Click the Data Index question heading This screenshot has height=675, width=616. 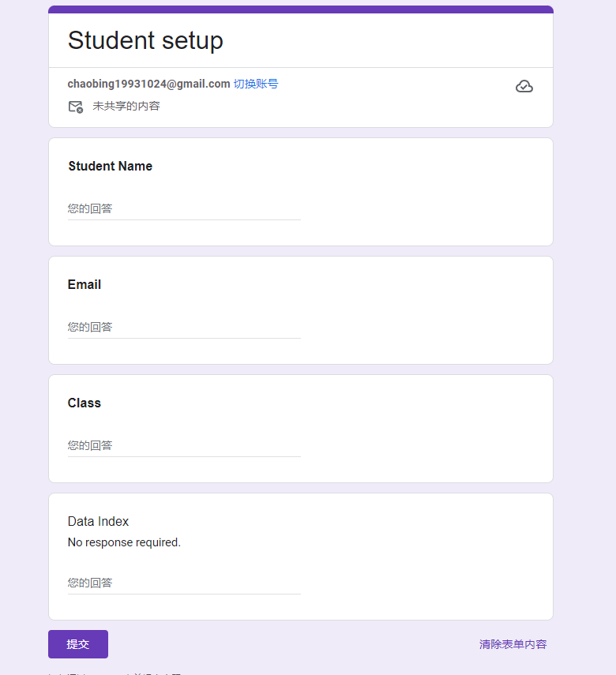coord(98,522)
